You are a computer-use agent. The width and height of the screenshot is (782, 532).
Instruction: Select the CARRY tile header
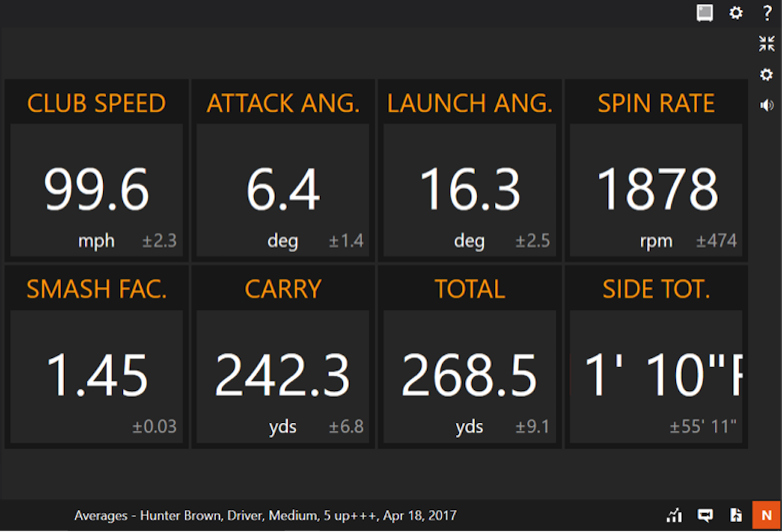(283, 289)
